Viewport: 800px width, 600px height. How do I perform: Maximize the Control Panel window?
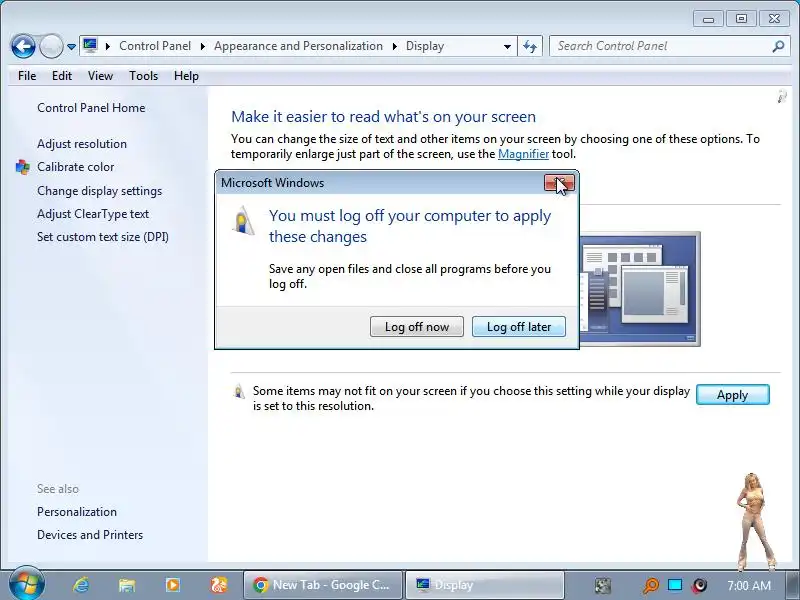tap(741, 19)
